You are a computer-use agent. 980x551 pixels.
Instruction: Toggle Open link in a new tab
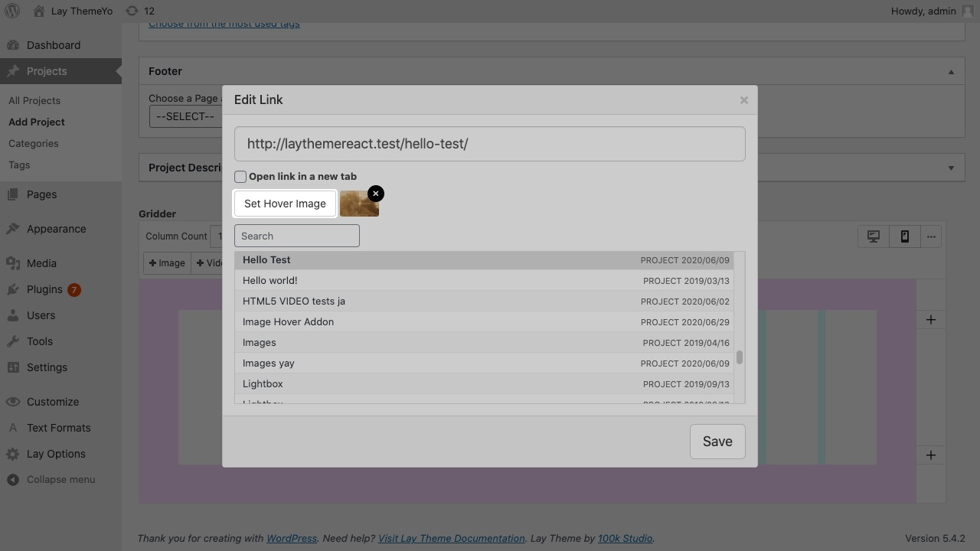[x=240, y=177]
